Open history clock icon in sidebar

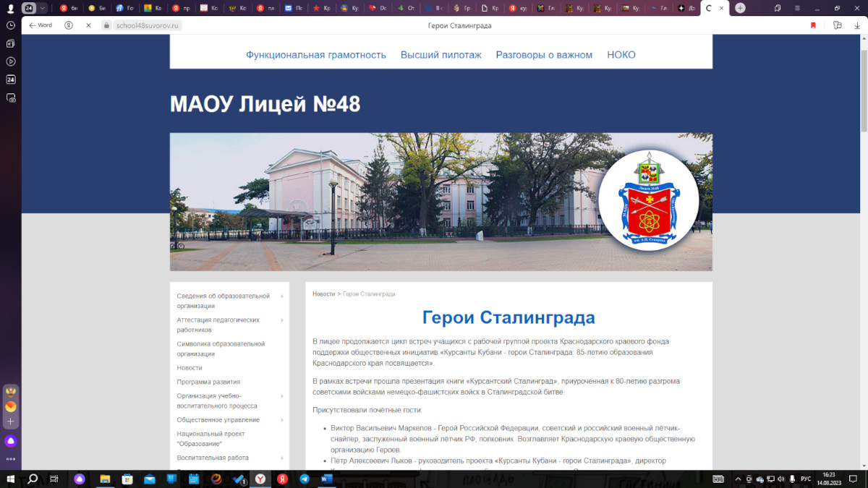pos(11,25)
